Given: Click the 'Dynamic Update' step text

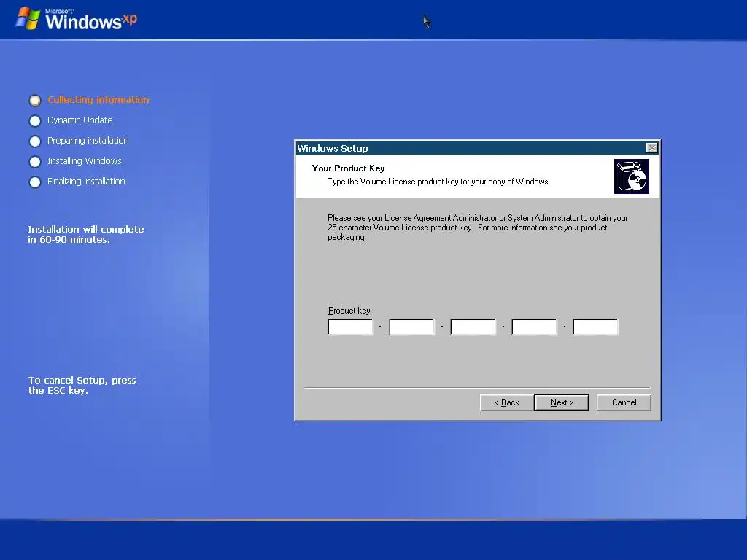Looking at the screenshot, I should click(80, 120).
